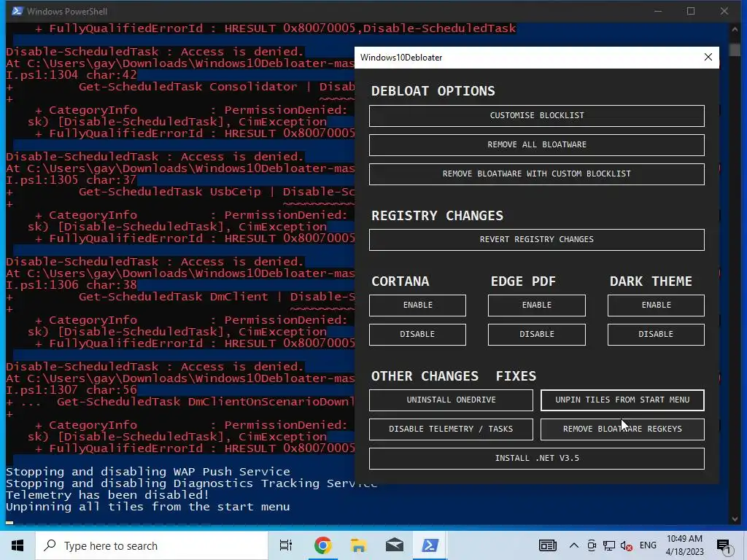This screenshot has width=747, height=560.
Task: Click PowerShell scrollbar down arrow
Action: coord(735,518)
